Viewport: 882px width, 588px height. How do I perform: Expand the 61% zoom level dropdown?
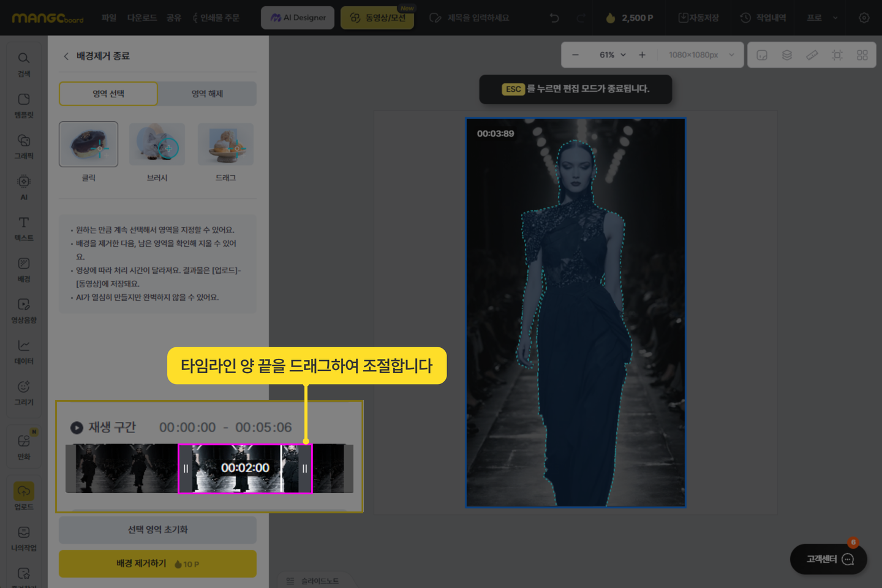click(612, 55)
